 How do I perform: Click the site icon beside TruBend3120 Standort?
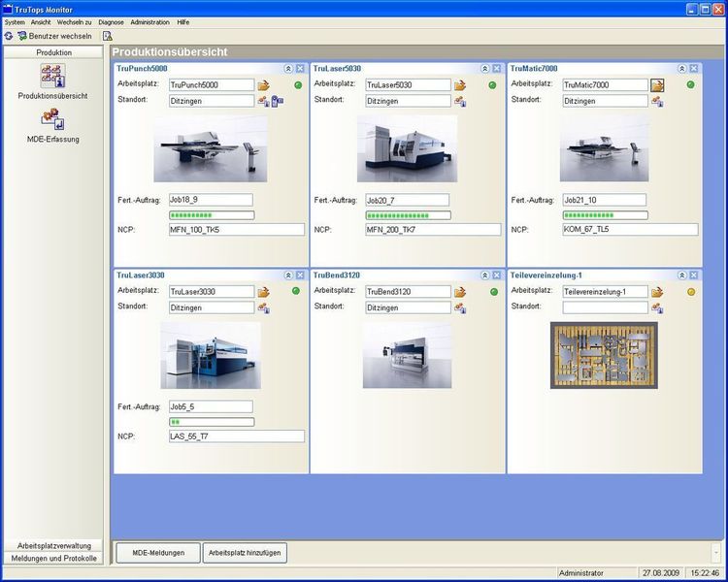(x=460, y=308)
